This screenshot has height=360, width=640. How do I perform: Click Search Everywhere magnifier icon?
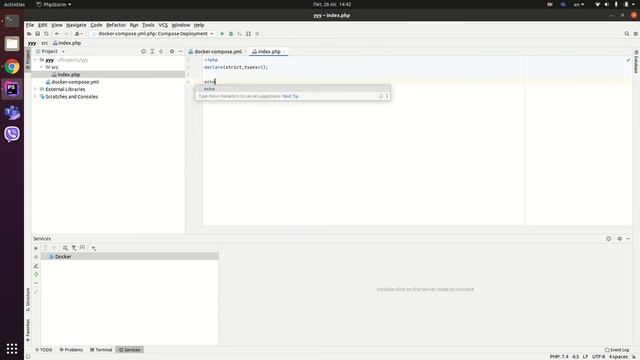pyautogui.click(x=627, y=34)
